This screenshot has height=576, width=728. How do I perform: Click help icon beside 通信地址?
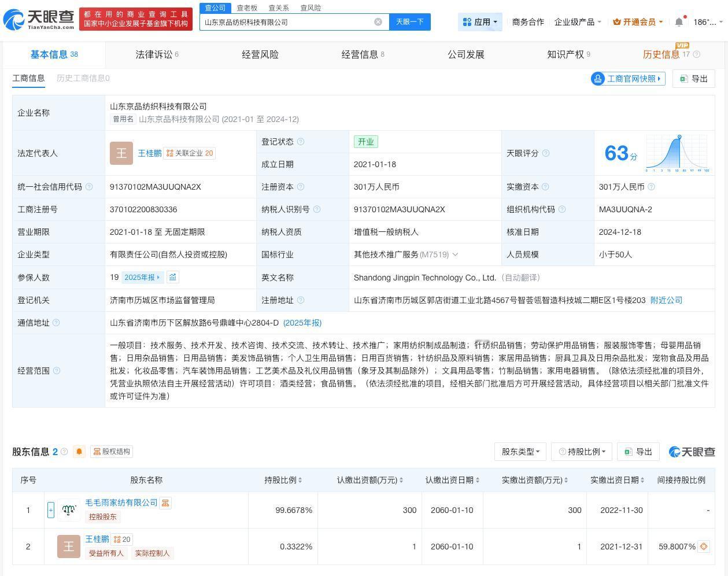coord(56,323)
